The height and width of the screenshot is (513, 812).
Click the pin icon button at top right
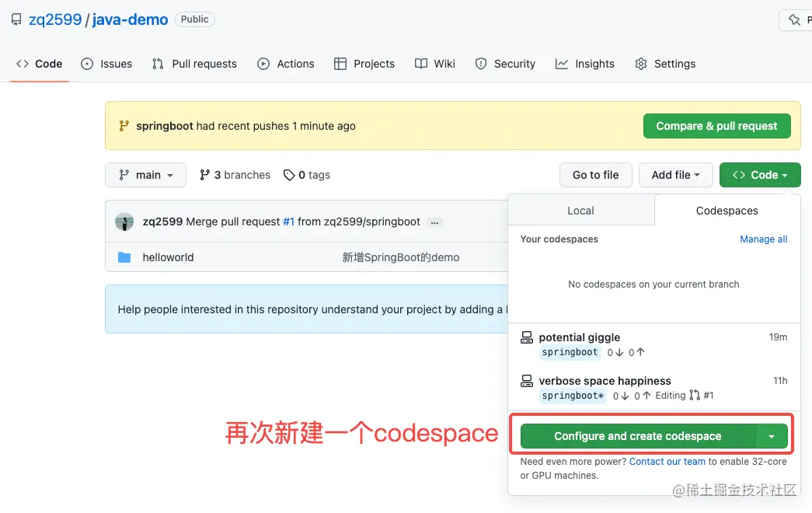coord(794,19)
